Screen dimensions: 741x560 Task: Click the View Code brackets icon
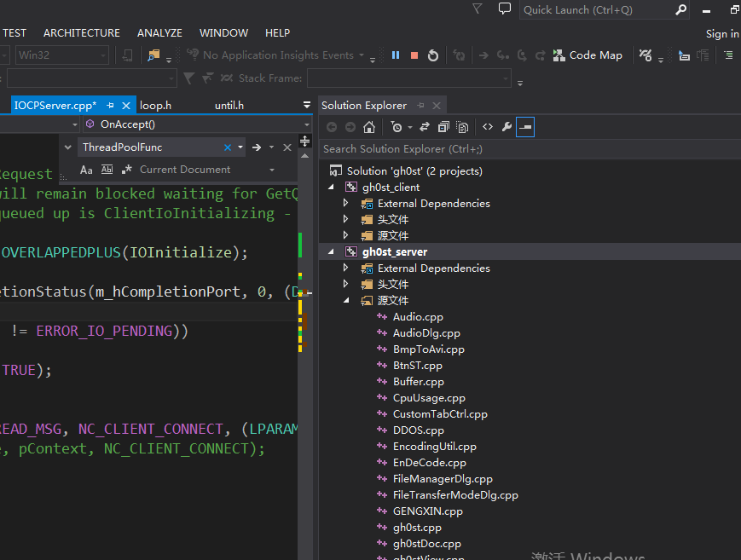point(488,127)
